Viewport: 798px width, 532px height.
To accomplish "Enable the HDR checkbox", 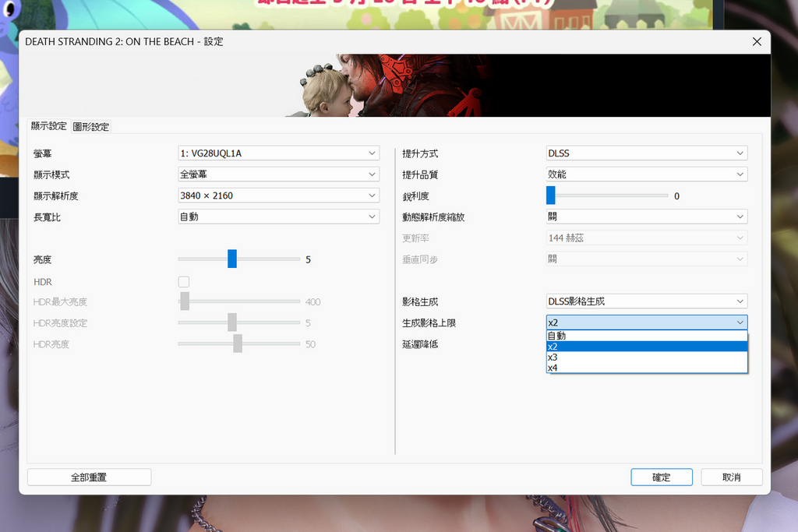I will point(183,281).
